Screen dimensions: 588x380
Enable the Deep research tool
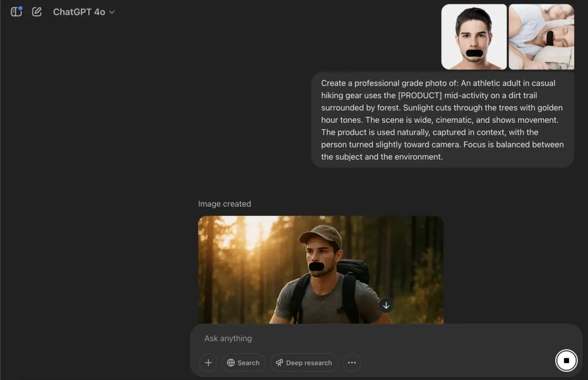click(304, 362)
